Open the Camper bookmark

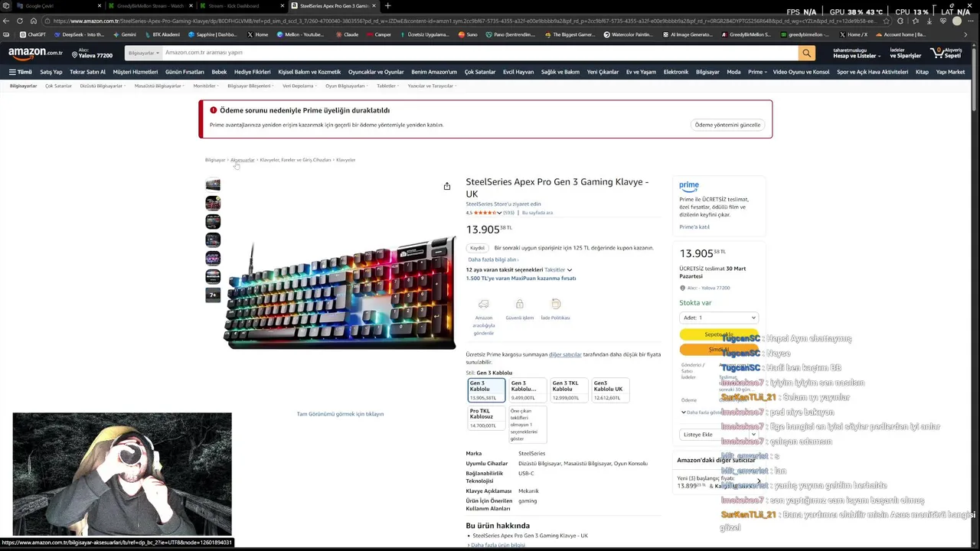(379, 34)
